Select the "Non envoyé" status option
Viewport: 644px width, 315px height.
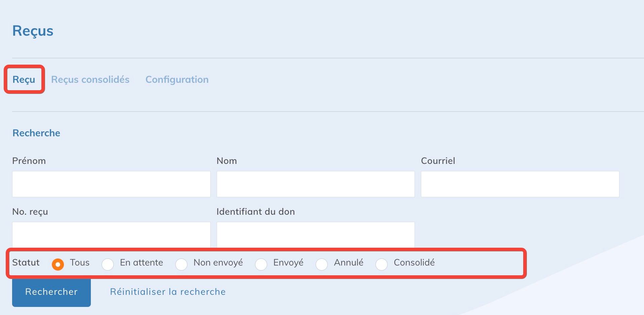click(181, 265)
